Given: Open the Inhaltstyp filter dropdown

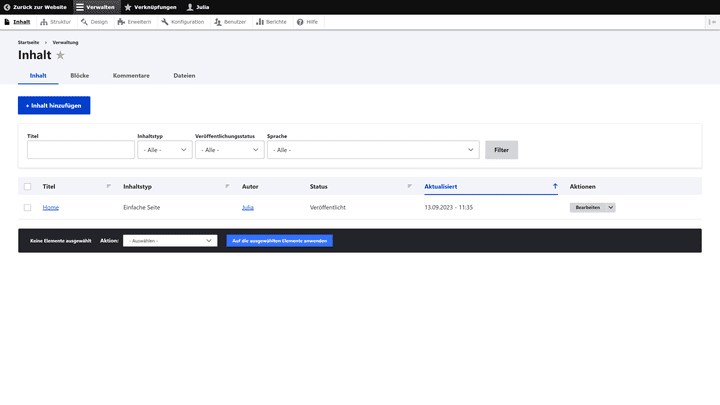Looking at the screenshot, I should (x=165, y=150).
